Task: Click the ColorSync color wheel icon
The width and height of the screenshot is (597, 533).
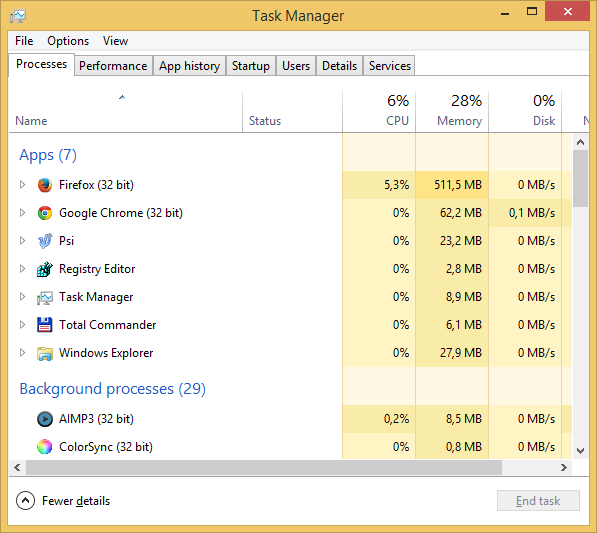Action: [45, 447]
